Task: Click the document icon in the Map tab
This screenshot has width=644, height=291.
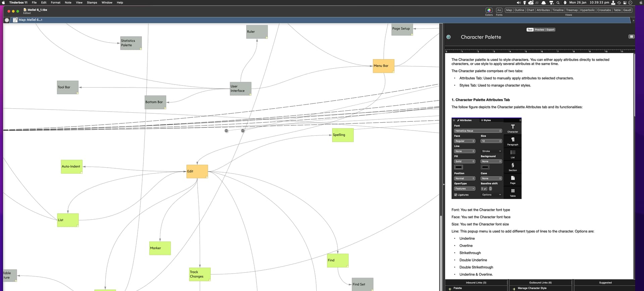Action: click(x=15, y=20)
